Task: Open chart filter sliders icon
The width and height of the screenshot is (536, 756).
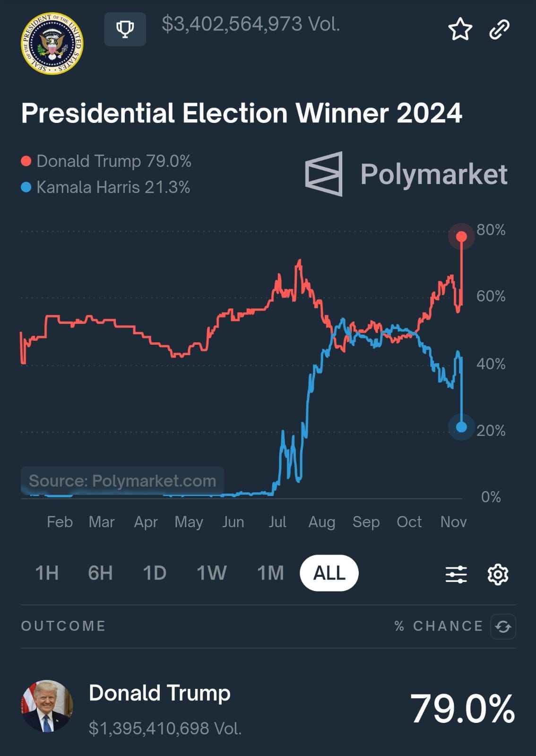Action: tap(456, 574)
